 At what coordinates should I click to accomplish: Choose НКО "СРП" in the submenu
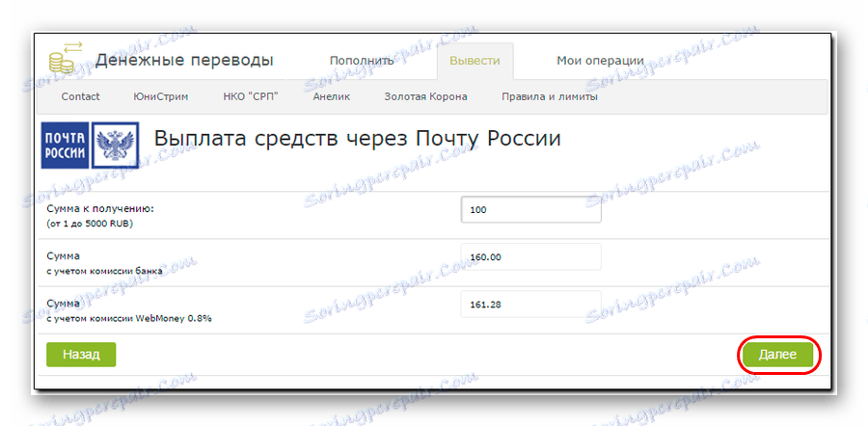point(250,96)
